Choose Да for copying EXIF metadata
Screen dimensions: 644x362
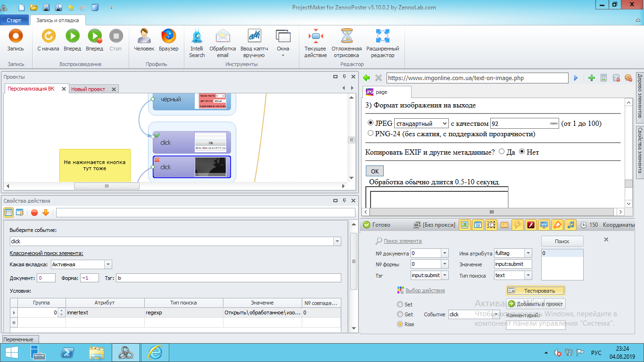501,152
